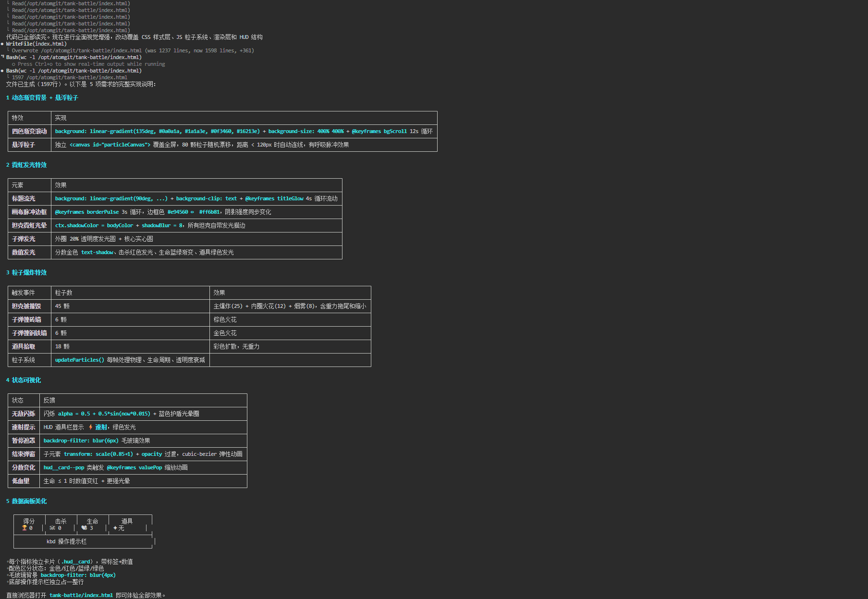Click the 四色渐变滚动 table cell
The image size is (868, 599).
[x=29, y=131]
